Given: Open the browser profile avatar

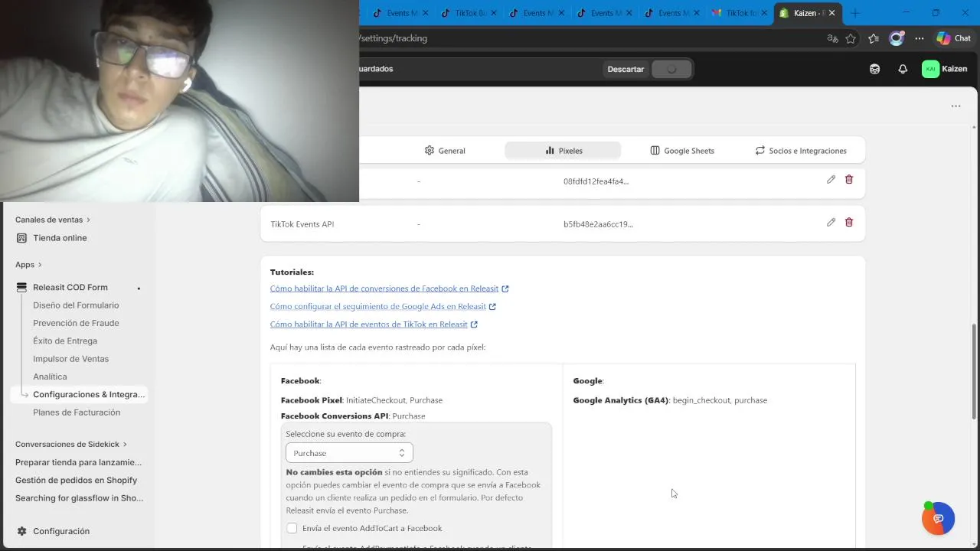Looking at the screenshot, I should pyautogui.click(x=896, y=38).
